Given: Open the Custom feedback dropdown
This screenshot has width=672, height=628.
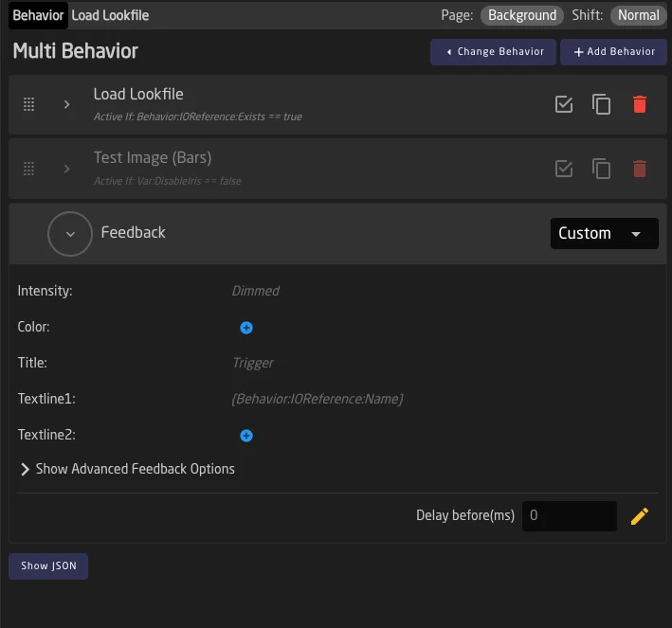Looking at the screenshot, I should tap(605, 233).
